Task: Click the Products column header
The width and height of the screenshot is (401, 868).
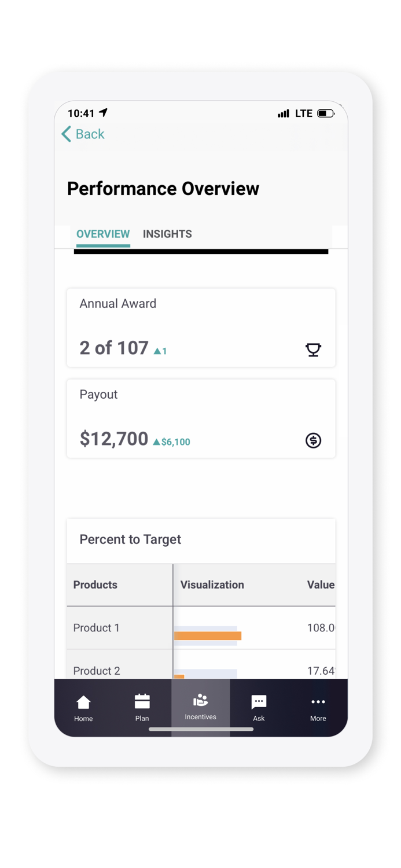Action: (95, 584)
